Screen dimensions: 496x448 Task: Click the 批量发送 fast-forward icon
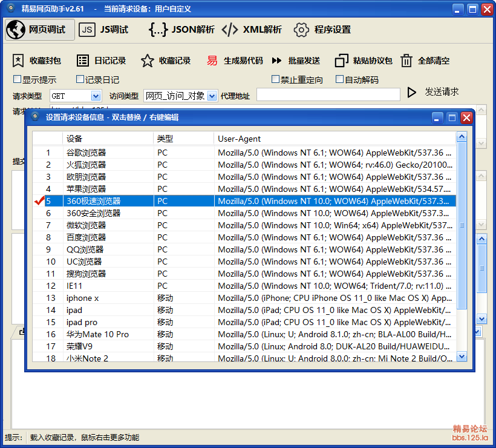276,61
